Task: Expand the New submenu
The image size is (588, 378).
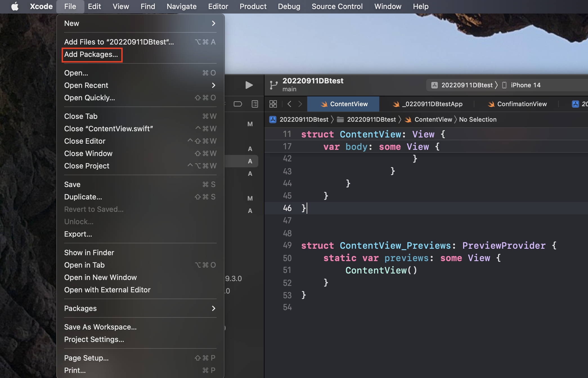Action: pos(140,23)
